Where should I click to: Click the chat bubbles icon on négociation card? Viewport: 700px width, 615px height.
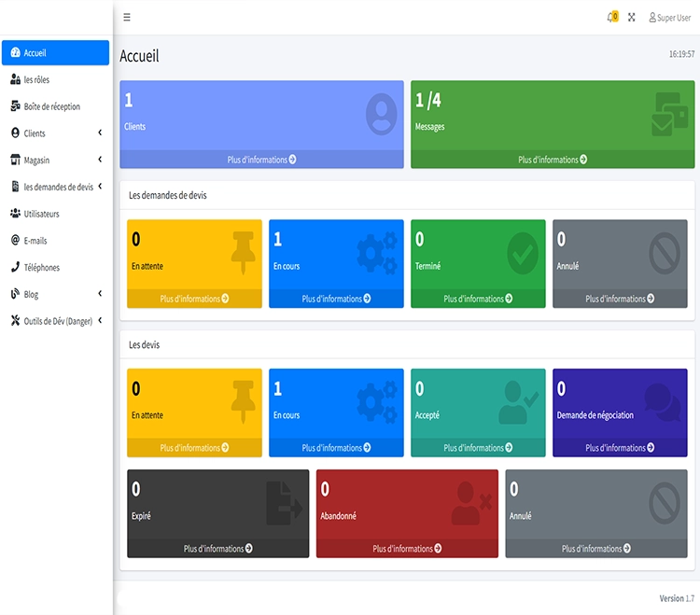[x=663, y=402]
